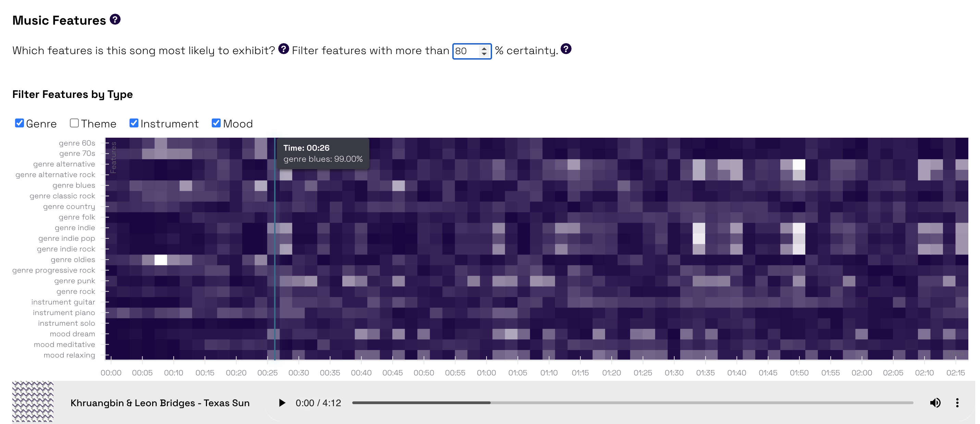Click the 'mood meditative' row label
Viewport: 980px width, 424px height.
[64, 345]
